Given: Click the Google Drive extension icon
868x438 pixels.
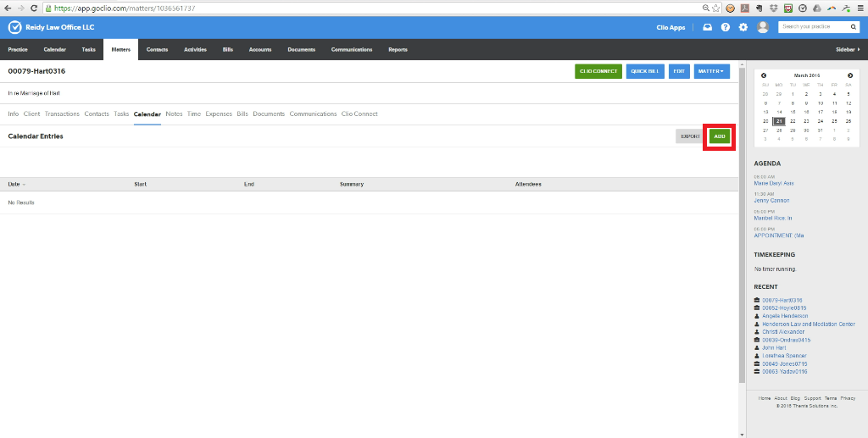Looking at the screenshot, I should [817, 8].
